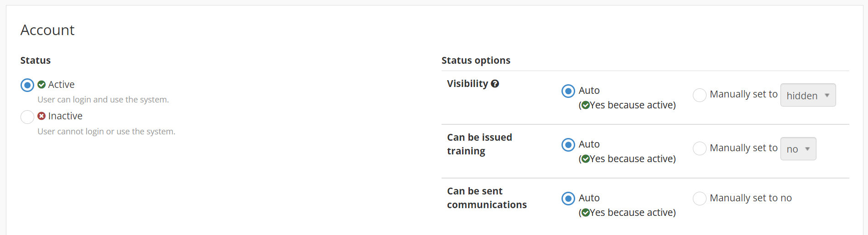This screenshot has width=868, height=235.
Task: Click green check icon under communications Auto
Action: coord(586,213)
